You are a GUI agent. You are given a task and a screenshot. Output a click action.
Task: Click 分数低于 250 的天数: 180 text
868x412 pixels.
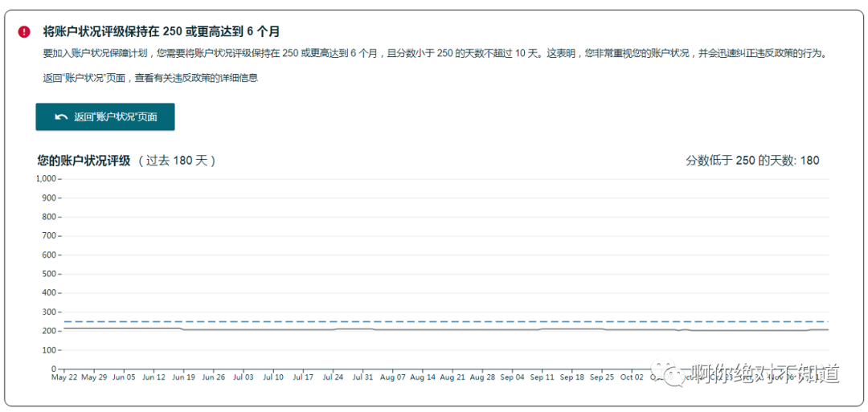click(752, 161)
